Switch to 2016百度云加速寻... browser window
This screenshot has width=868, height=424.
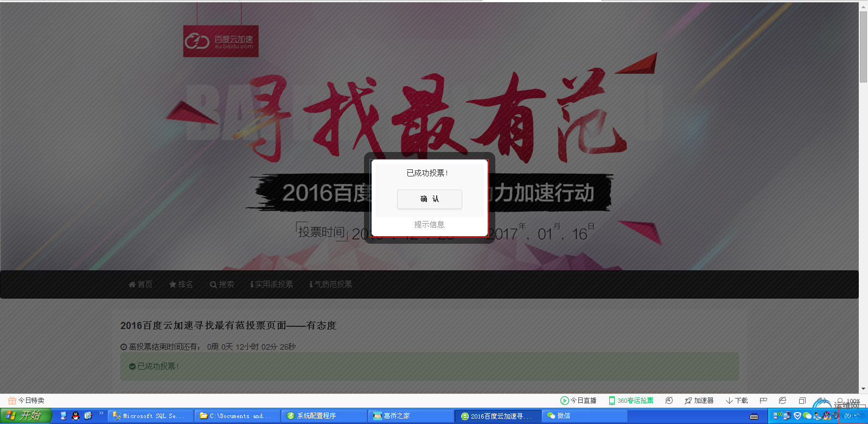[x=497, y=416]
